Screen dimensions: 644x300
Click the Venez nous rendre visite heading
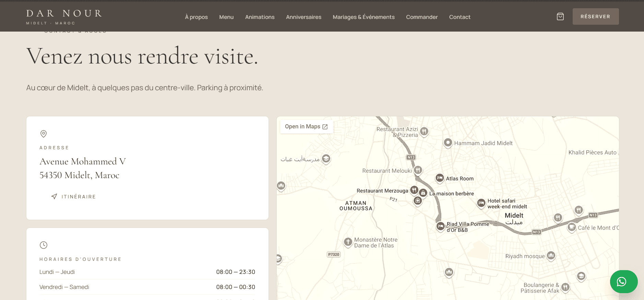click(x=142, y=56)
